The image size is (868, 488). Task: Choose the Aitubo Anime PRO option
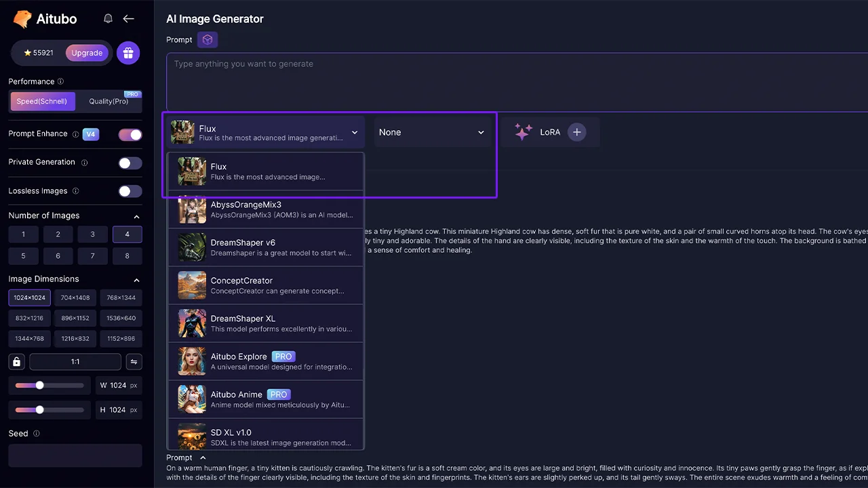tap(266, 399)
